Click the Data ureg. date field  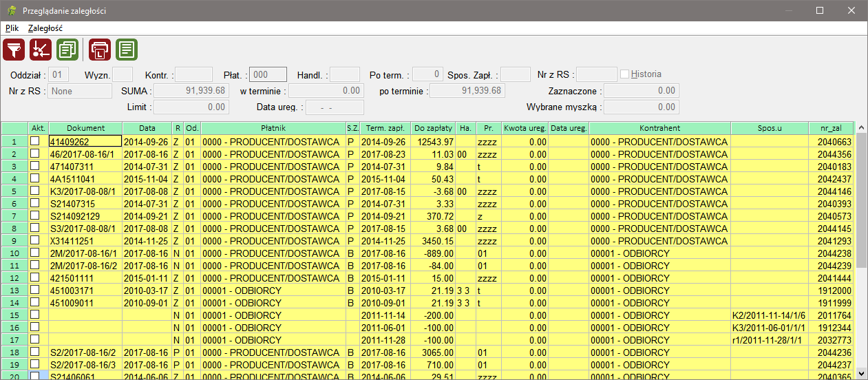(335, 107)
